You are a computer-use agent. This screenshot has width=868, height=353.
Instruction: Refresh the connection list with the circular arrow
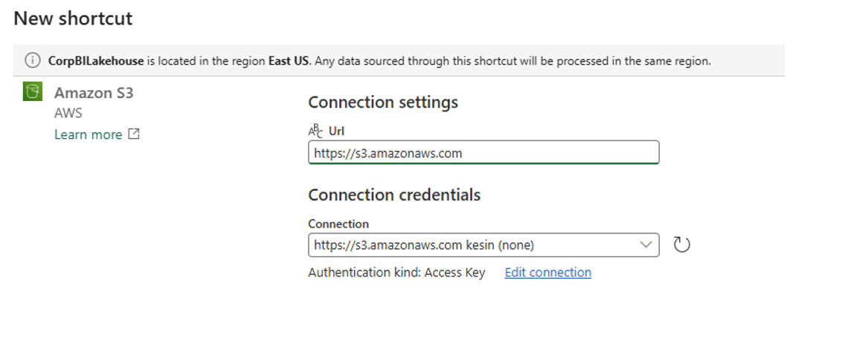click(x=681, y=244)
